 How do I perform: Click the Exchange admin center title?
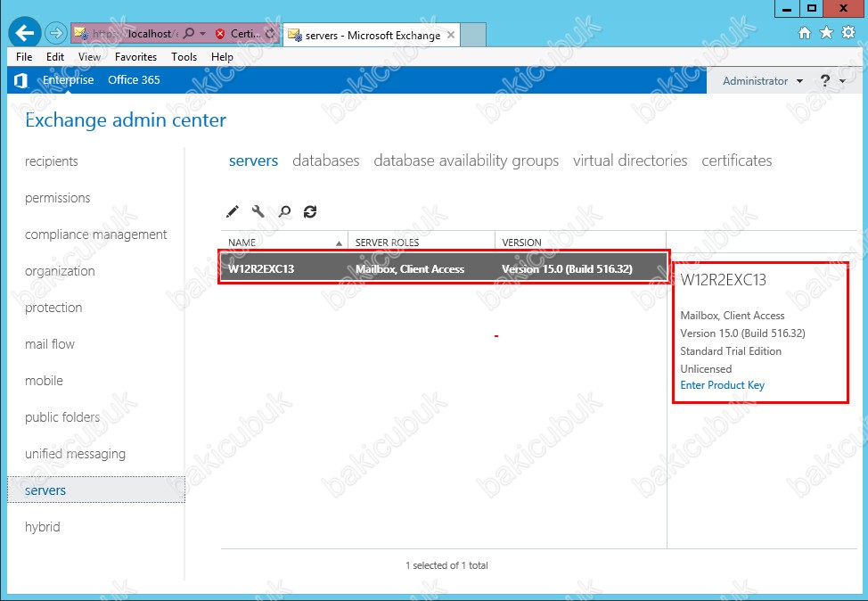coord(126,119)
